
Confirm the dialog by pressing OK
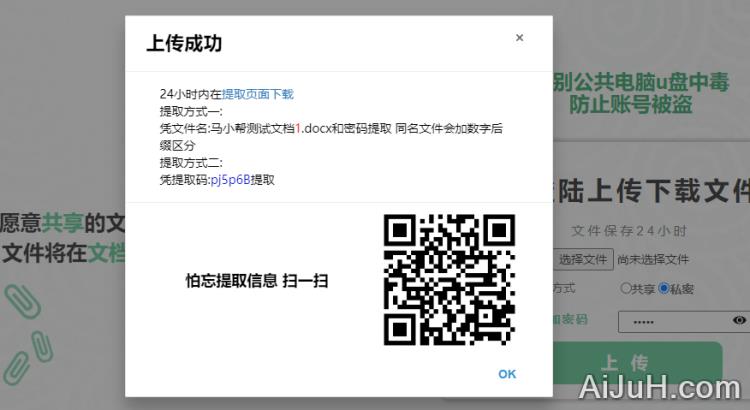[x=507, y=374]
